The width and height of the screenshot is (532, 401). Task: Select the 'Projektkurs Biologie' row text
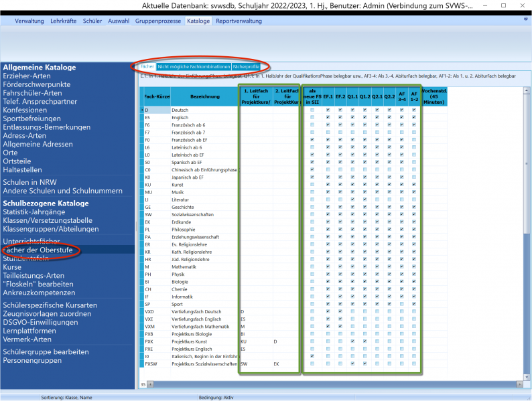192,334
